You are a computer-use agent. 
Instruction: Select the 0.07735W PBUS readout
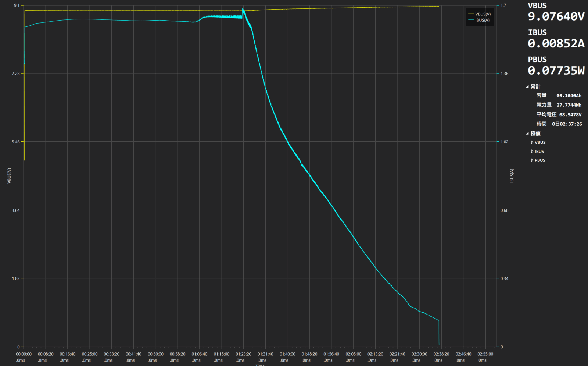[556, 71]
